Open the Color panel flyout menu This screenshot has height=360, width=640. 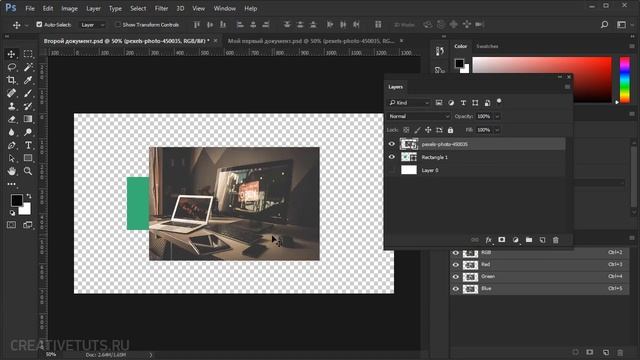point(632,46)
